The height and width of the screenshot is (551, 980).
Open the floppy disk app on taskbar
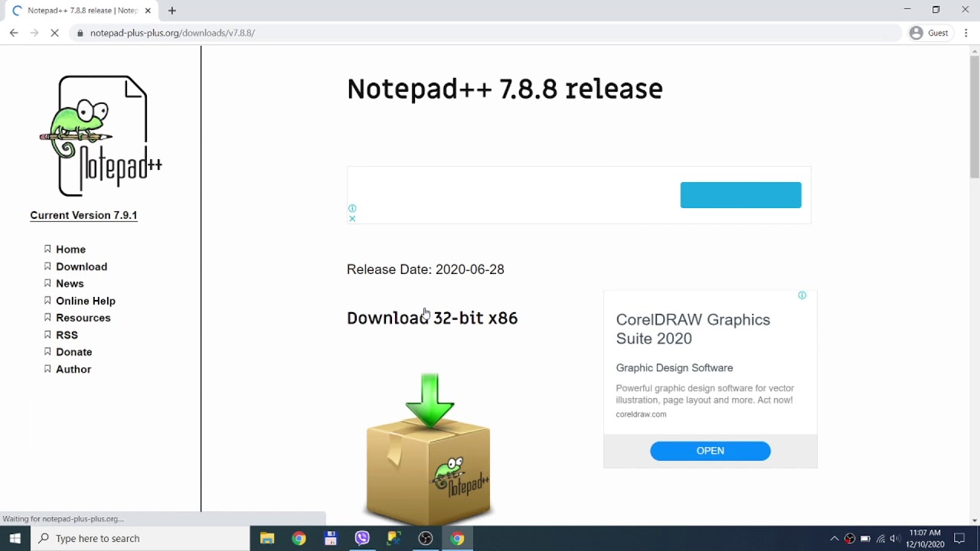click(x=330, y=538)
